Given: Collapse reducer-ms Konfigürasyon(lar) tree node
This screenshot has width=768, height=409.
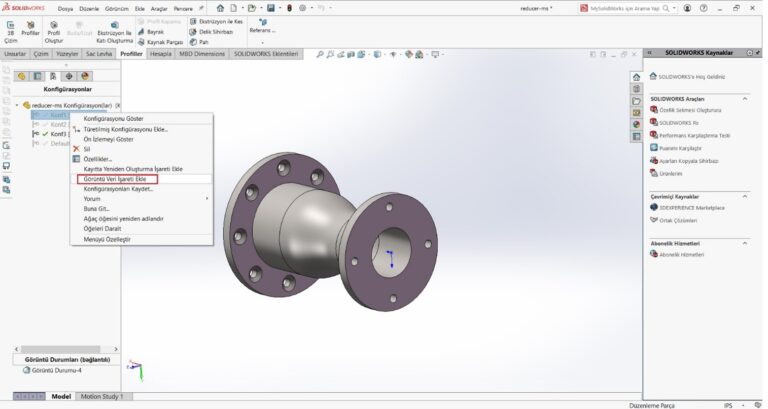Looking at the screenshot, I should [x=18, y=104].
